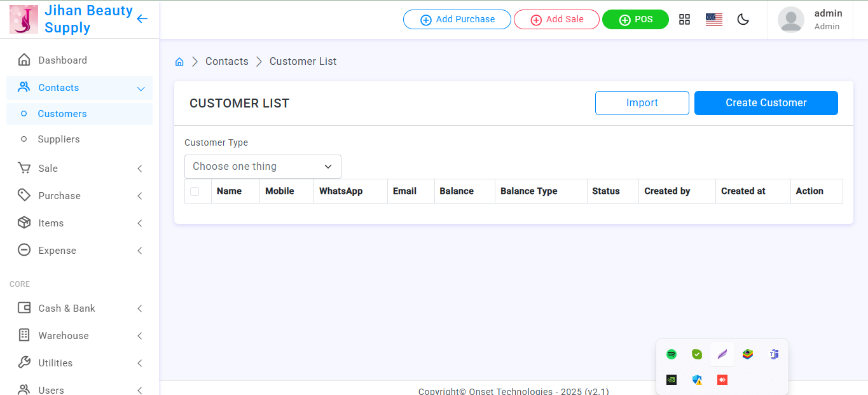The width and height of the screenshot is (868, 395).
Task: Open the Customer Type dropdown
Action: tap(263, 167)
